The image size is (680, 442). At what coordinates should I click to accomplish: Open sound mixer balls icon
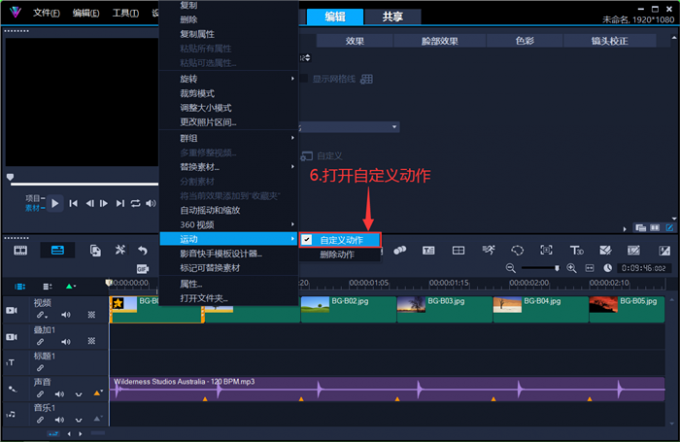click(400, 250)
